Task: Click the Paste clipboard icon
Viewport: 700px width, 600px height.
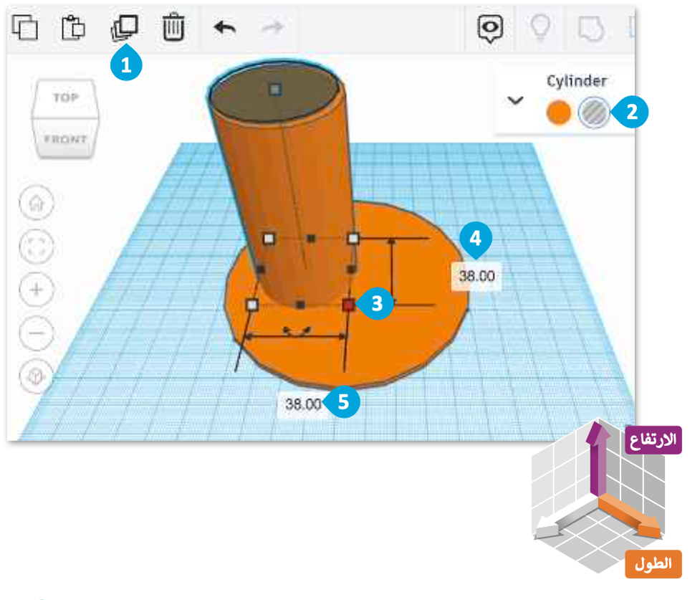Action: point(73,27)
